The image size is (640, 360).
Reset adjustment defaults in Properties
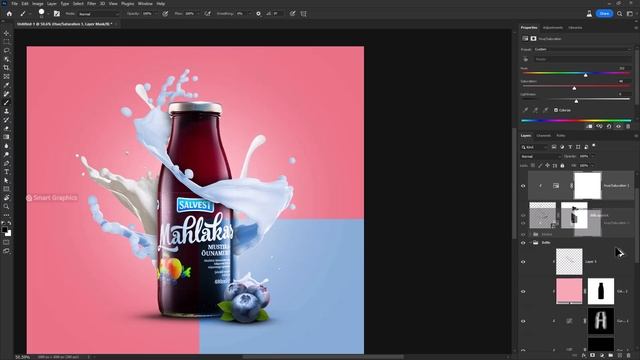click(609, 127)
